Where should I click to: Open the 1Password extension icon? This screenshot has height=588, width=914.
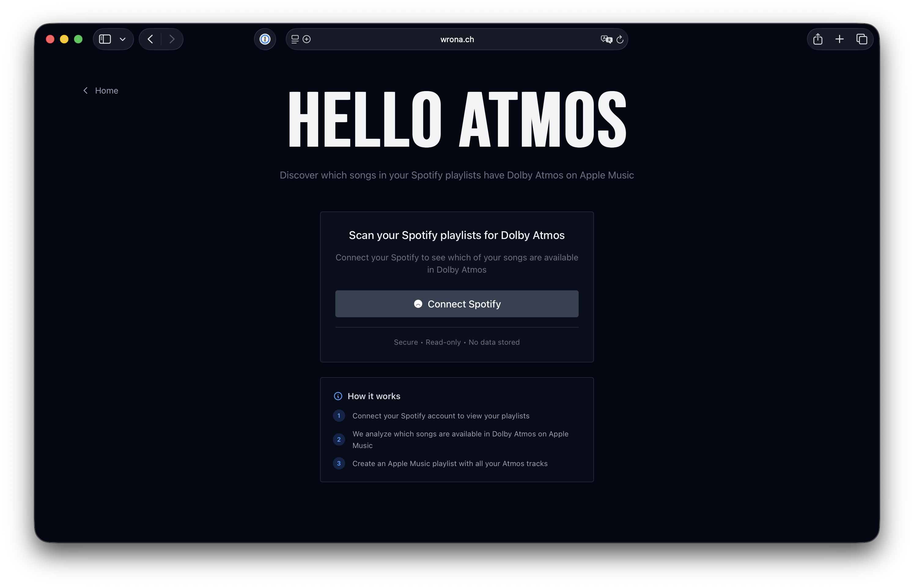pos(265,39)
